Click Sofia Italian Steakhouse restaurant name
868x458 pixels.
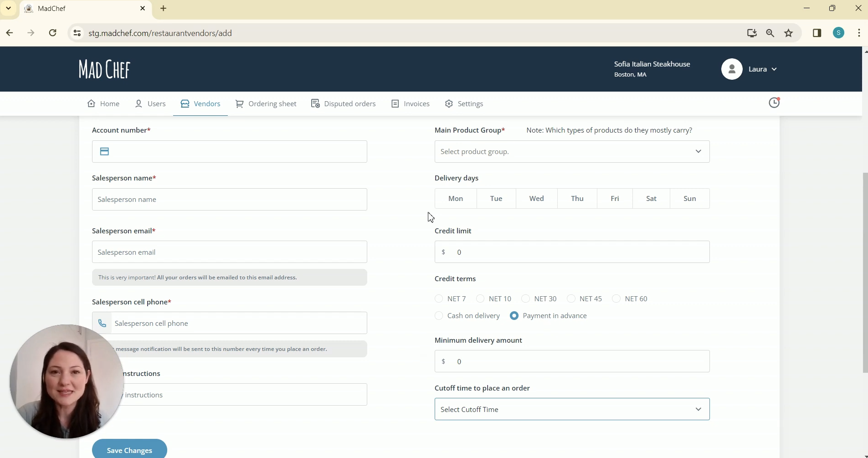[652, 64]
